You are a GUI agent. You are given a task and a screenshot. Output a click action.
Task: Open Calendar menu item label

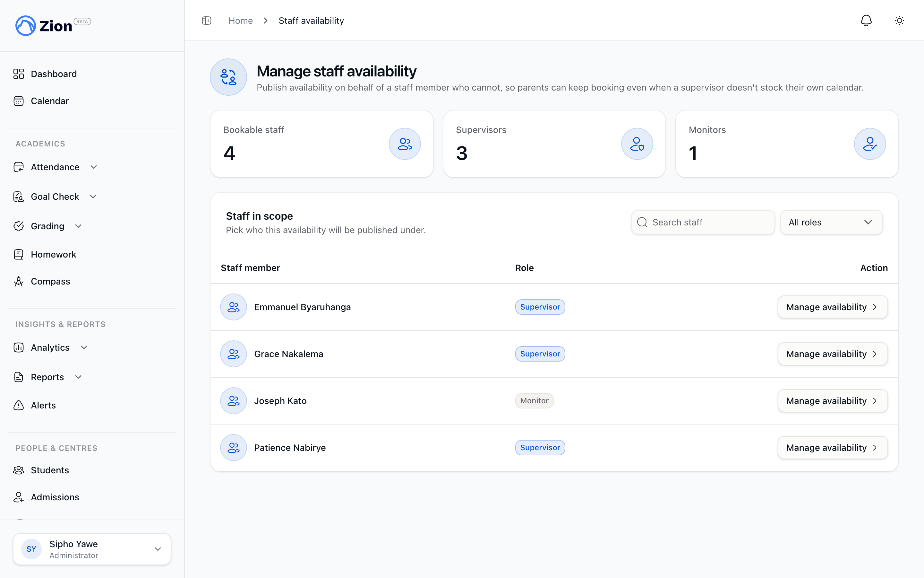(x=50, y=101)
